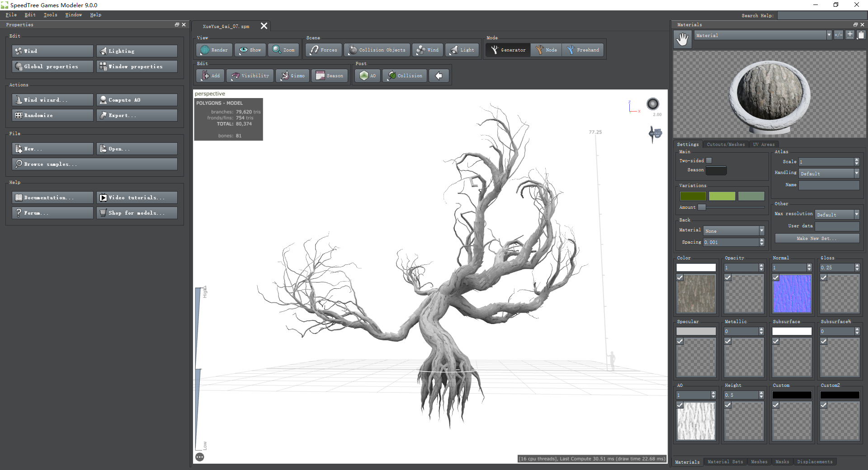
Task: Open the Forces scene tool
Action: click(324, 50)
